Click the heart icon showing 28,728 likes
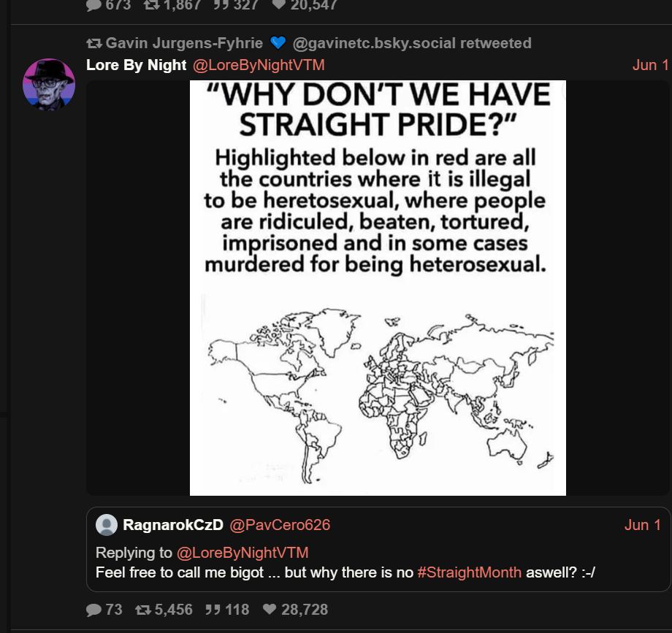Image resolution: width=672 pixels, height=633 pixels. pos(270,609)
